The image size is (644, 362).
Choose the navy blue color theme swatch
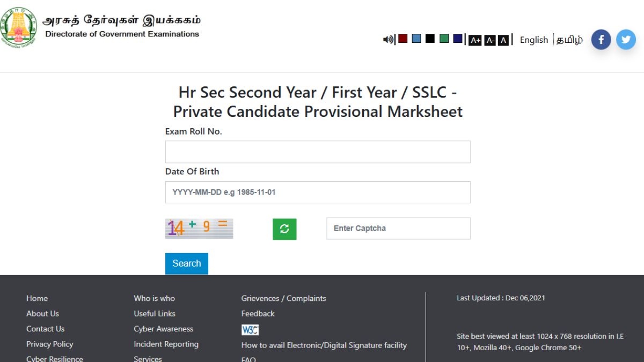[x=458, y=39]
